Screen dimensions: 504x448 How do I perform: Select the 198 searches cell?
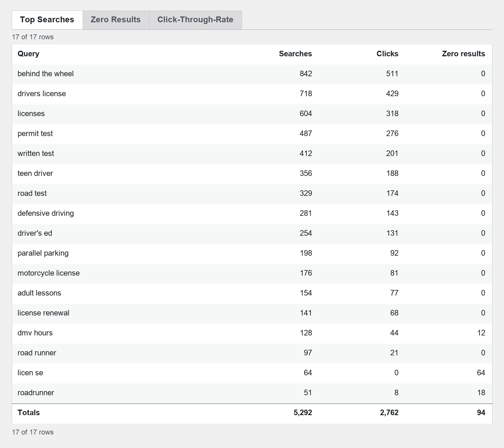coord(306,253)
